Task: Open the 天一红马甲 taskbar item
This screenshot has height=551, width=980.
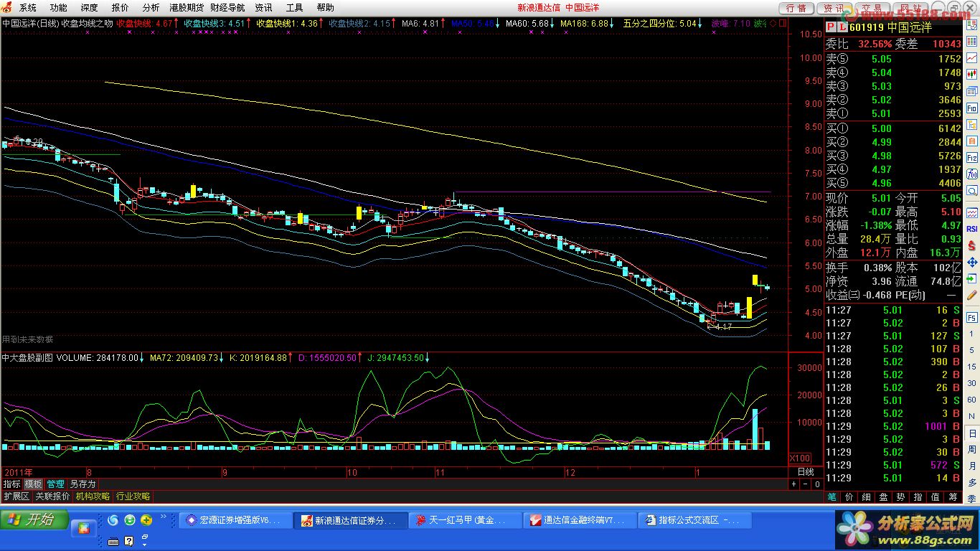Action: (465, 520)
